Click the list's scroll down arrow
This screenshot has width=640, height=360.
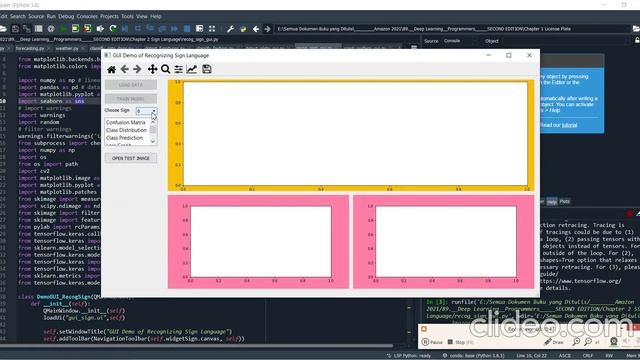tap(153, 141)
